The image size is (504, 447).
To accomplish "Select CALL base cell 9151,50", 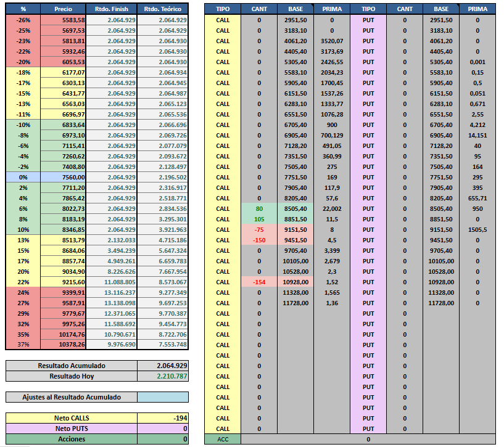I will pyautogui.click(x=295, y=230).
